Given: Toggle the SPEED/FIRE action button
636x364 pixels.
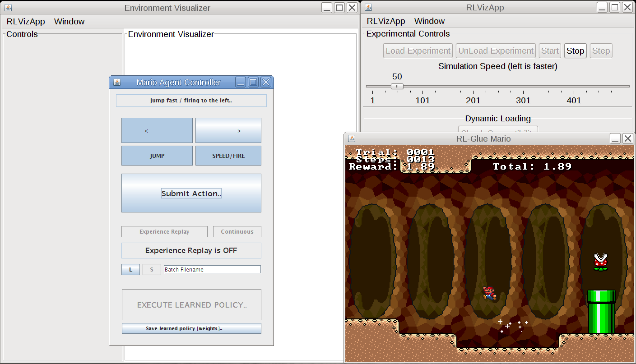Looking at the screenshot, I should (228, 156).
